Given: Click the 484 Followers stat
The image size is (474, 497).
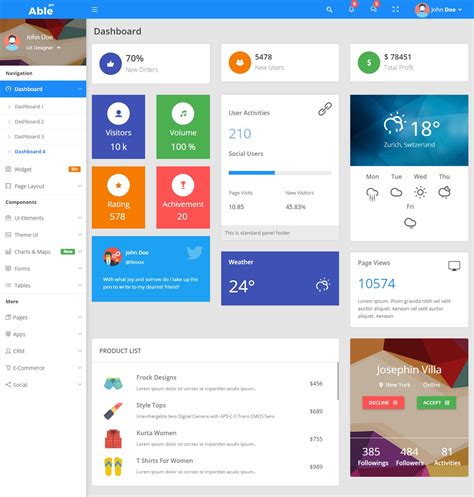Looking at the screenshot, I should (409, 456).
